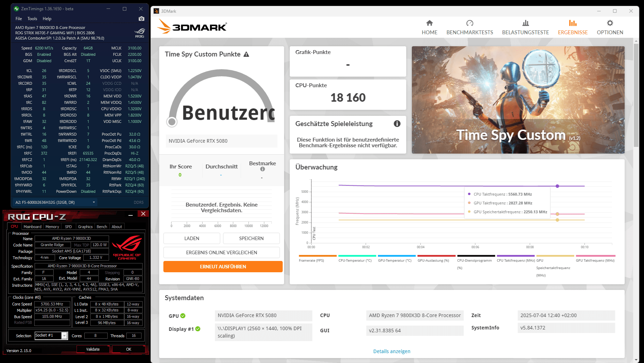Click the SystemInfo value v5.84.1372
The width and height of the screenshot is (644, 363).
[x=566, y=328]
